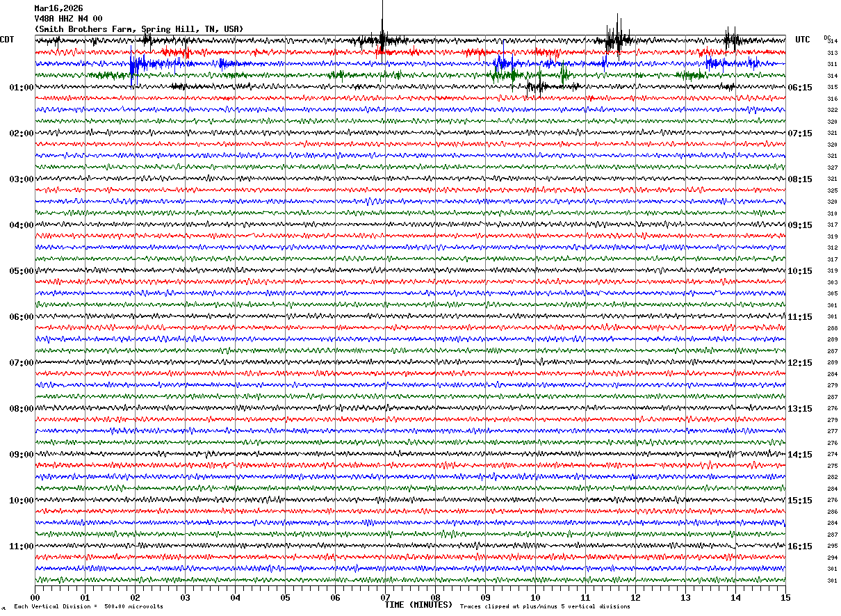Click the TIME (MINUTES) axis title
This screenshot has width=841, height=616.
[418, 605]
